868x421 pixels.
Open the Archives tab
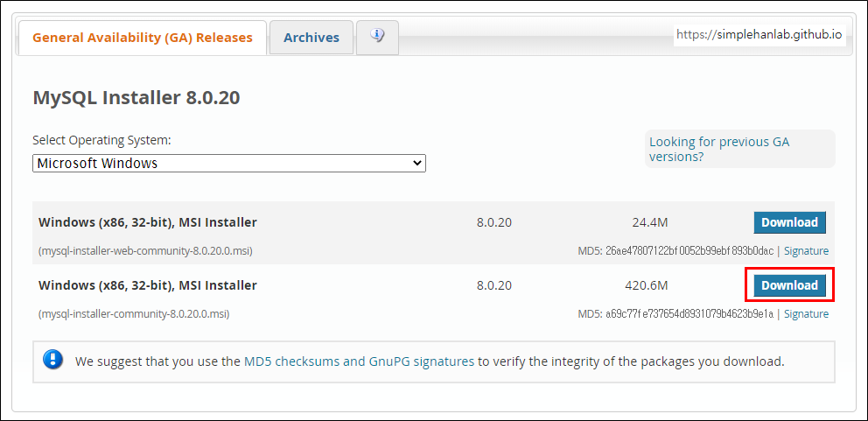[x=311, y=38]
